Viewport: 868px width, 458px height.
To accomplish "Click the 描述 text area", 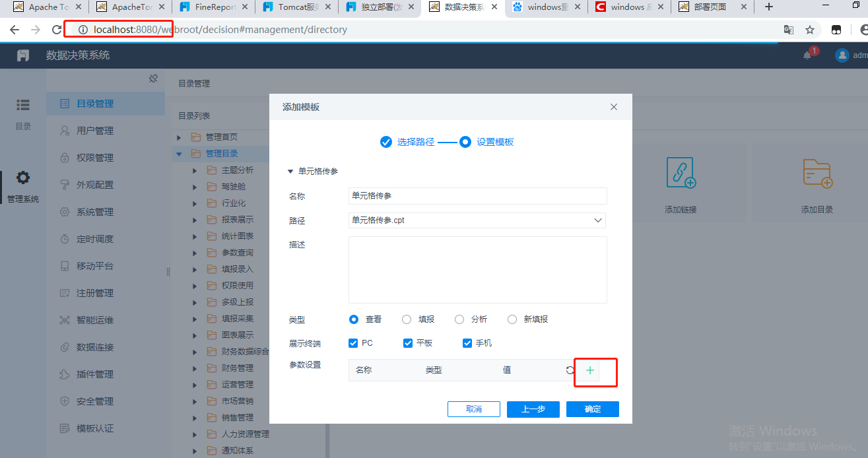I will coord(477,270).
